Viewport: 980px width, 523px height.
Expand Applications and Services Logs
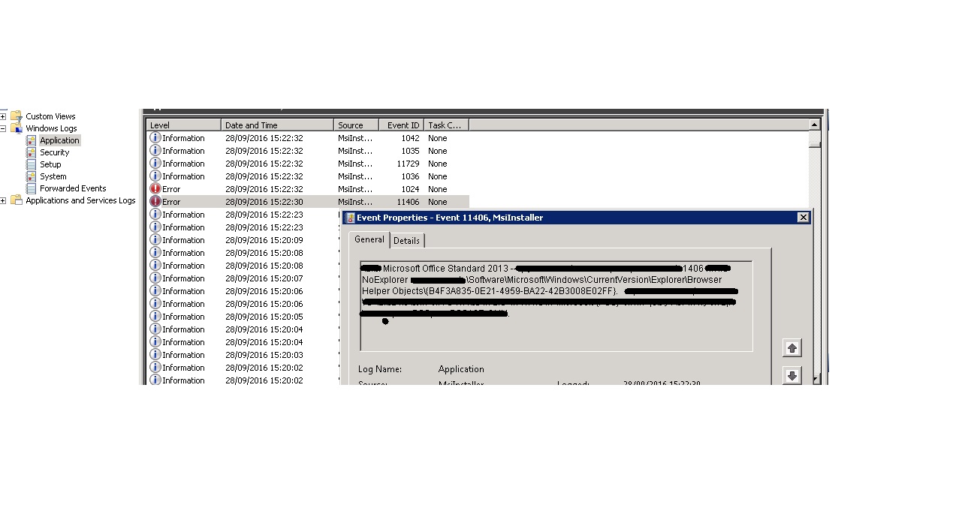(5, 200)
